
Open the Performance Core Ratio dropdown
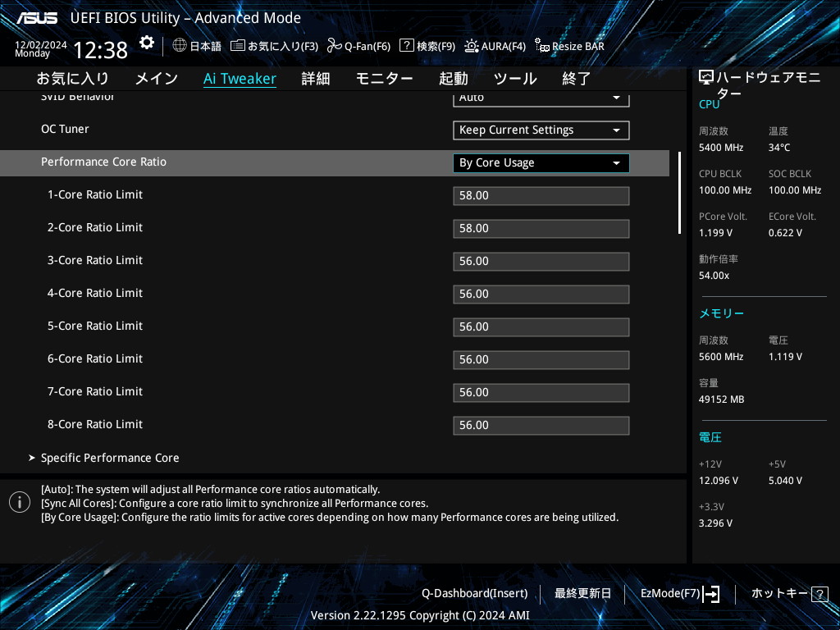[x=541, y=163]
